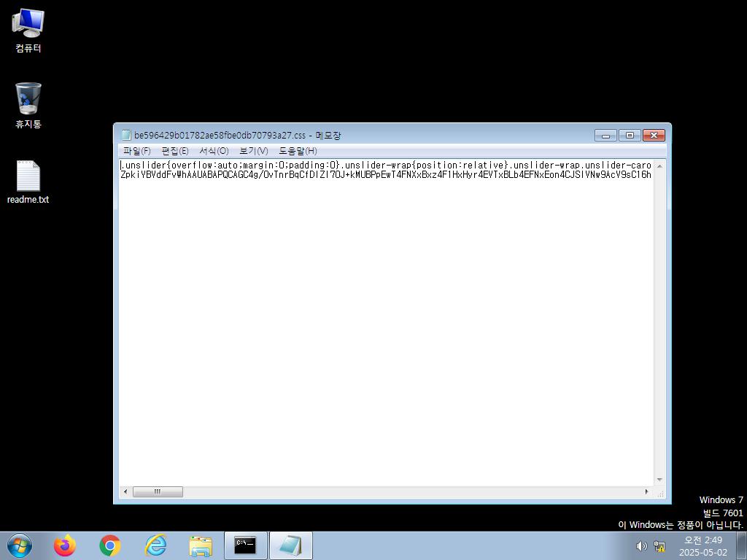Select the readme.txt file on desktop
This screenshot has height=560, width=747.
pos(28,182)
